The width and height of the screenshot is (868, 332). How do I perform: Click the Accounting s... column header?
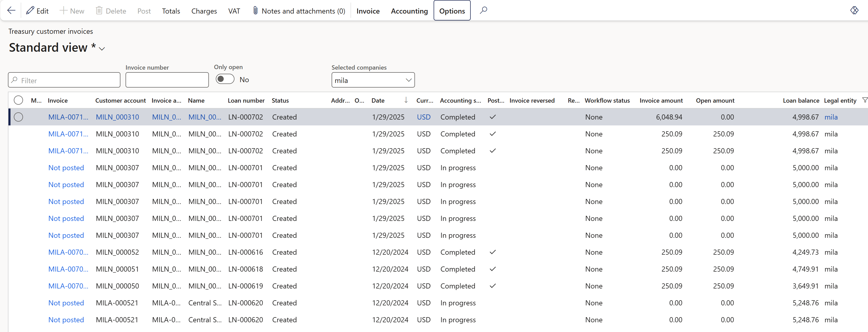460,101
